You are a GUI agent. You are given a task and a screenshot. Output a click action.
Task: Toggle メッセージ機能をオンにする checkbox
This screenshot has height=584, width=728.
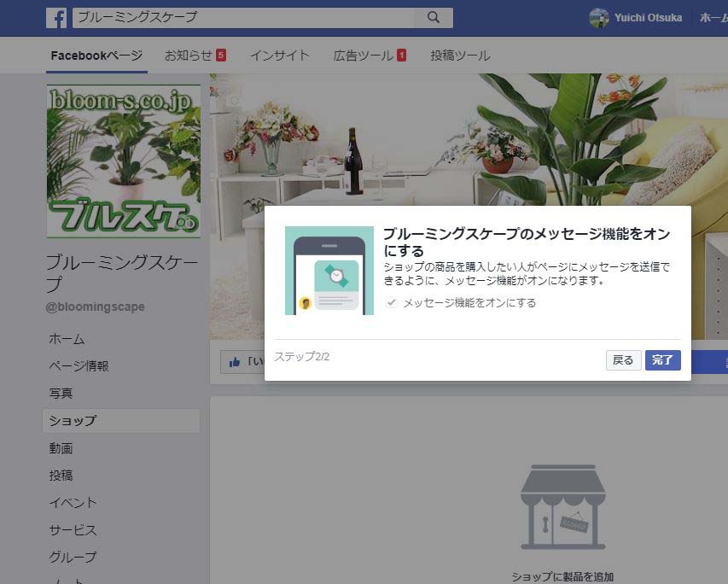pyautogui.click(x=392, y=303)
